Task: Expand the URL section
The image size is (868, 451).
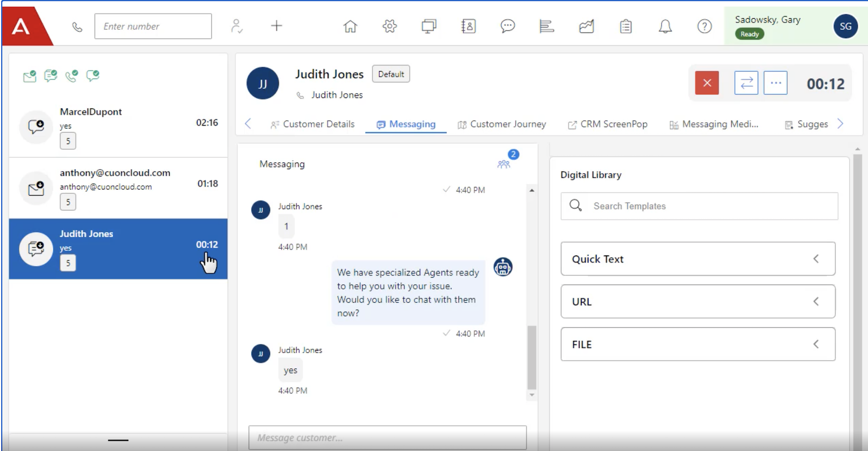Action: click(x=698, y=301)
